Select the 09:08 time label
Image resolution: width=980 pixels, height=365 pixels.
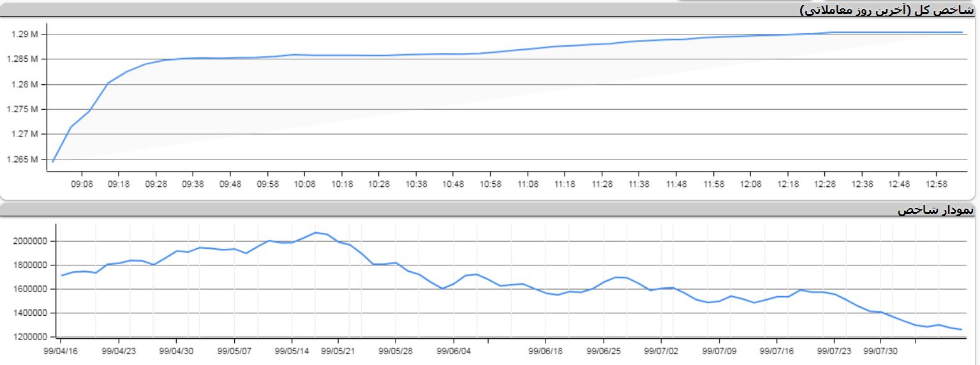tap(82, 184)
